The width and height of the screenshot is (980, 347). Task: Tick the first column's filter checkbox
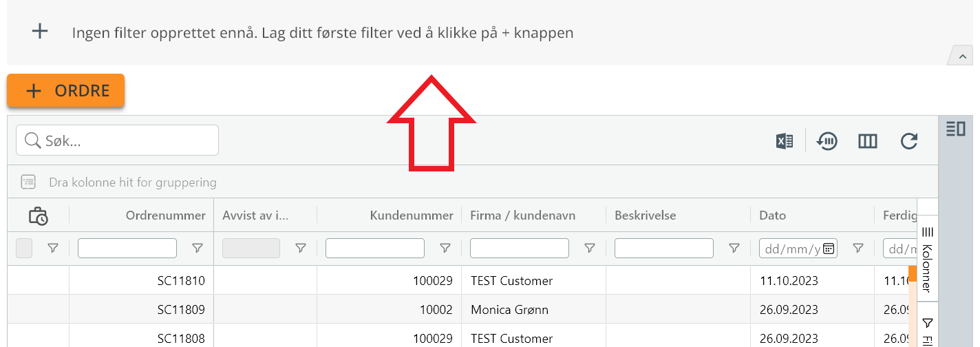coord(24,249)
